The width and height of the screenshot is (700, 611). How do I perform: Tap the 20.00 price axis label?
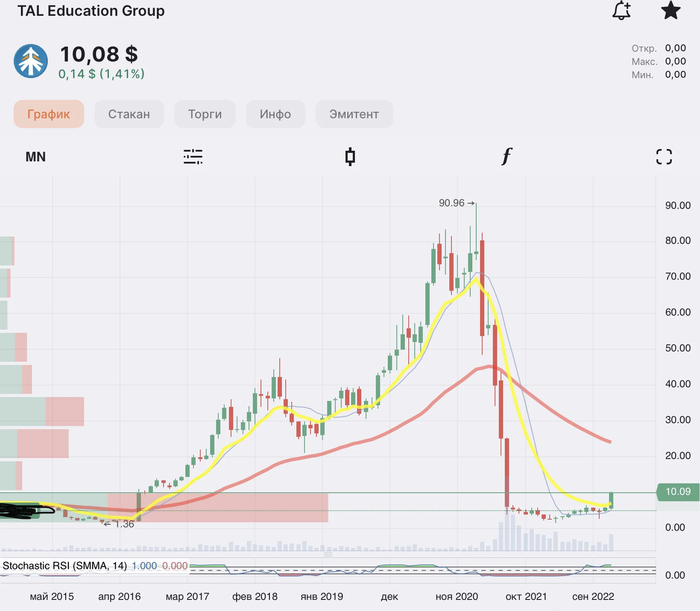click(x=678, y=456)
